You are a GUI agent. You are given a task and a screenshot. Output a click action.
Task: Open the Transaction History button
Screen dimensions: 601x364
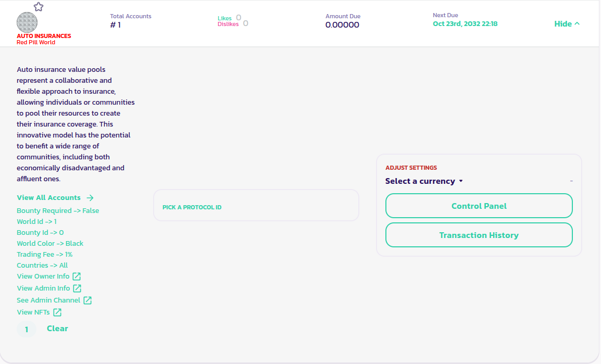[x=479, y=235]
